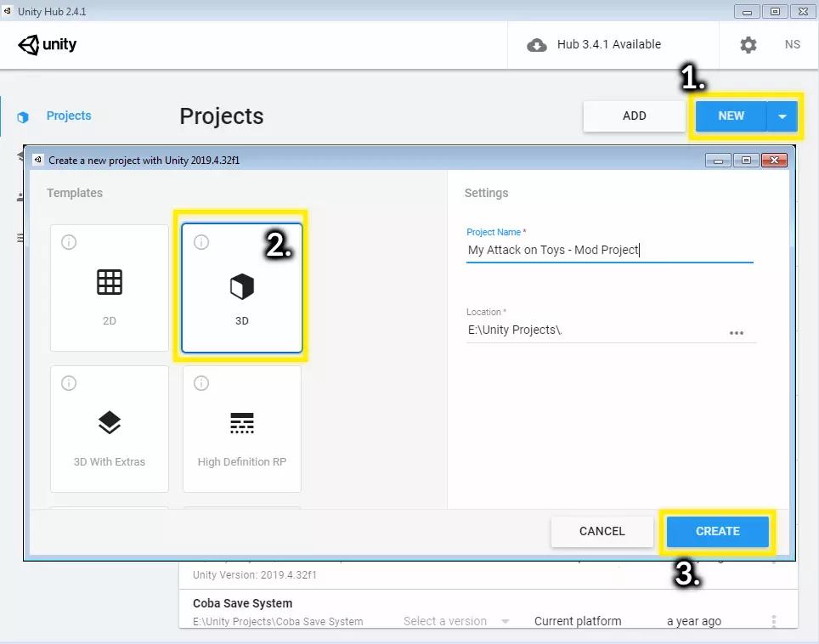This screenshot has width=819, height=644.
Task: Click the 2D grid icon
Action: point(109,283)
